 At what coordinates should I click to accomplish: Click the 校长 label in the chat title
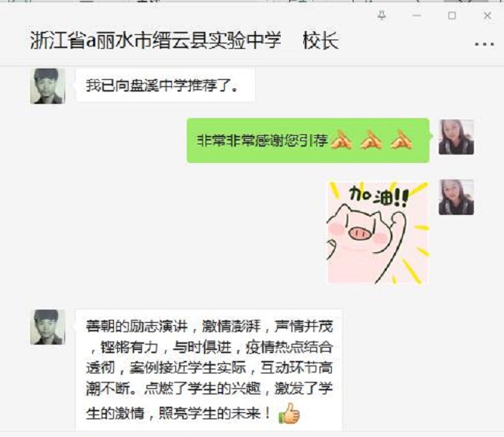click(x=321, y=40)
